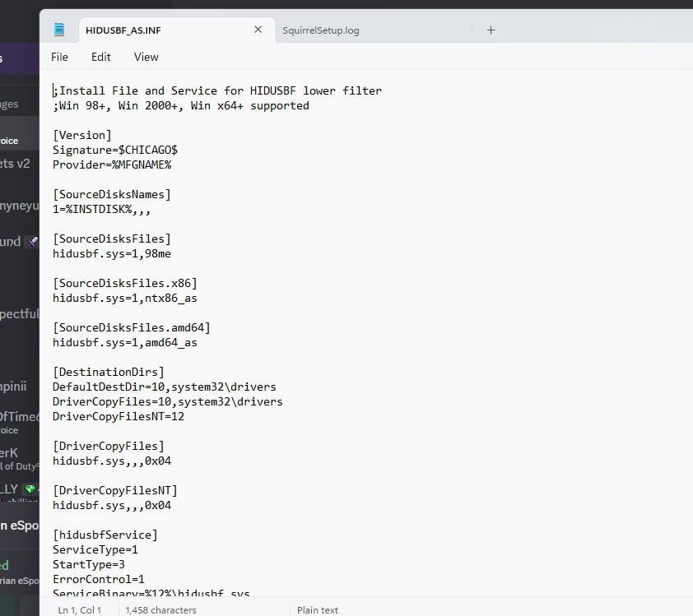Select the 'ets v2' item in left sidebar
This screenshot has height=616, width=693.
click(15, 164)
